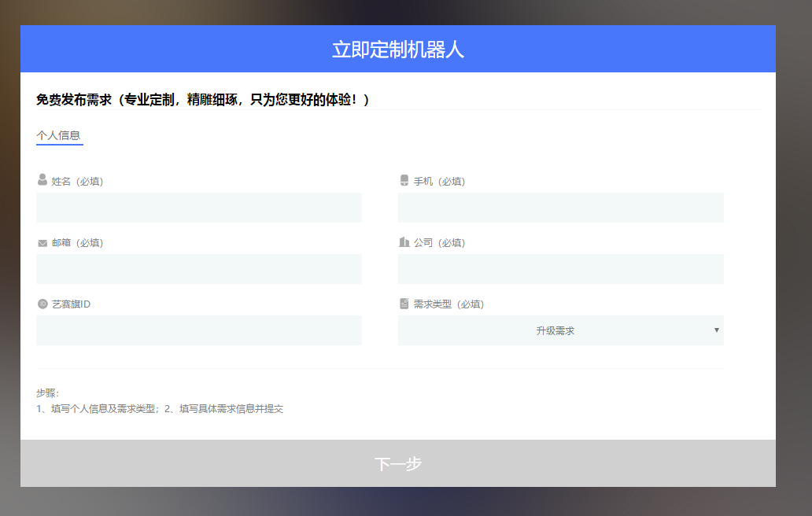Screen dimensions: 812x516
Task: Click the person icon beside 姓名
Action: tap(42, 180)
